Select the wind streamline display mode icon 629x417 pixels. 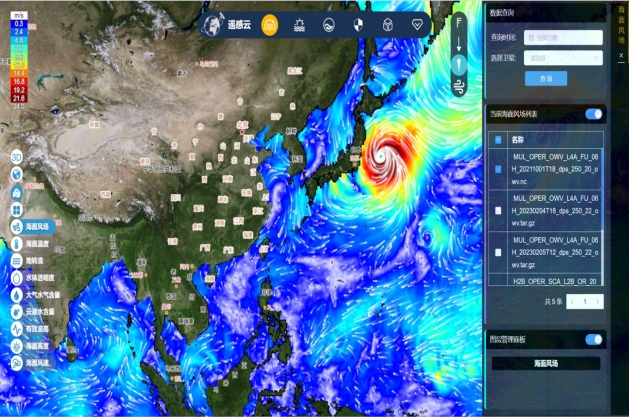[x=458, y=86]
